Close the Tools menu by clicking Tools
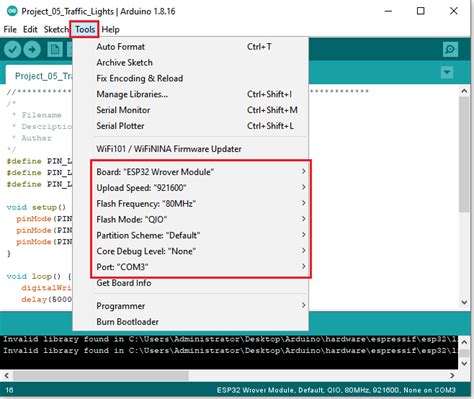474x399 pixels. (85, 29)
